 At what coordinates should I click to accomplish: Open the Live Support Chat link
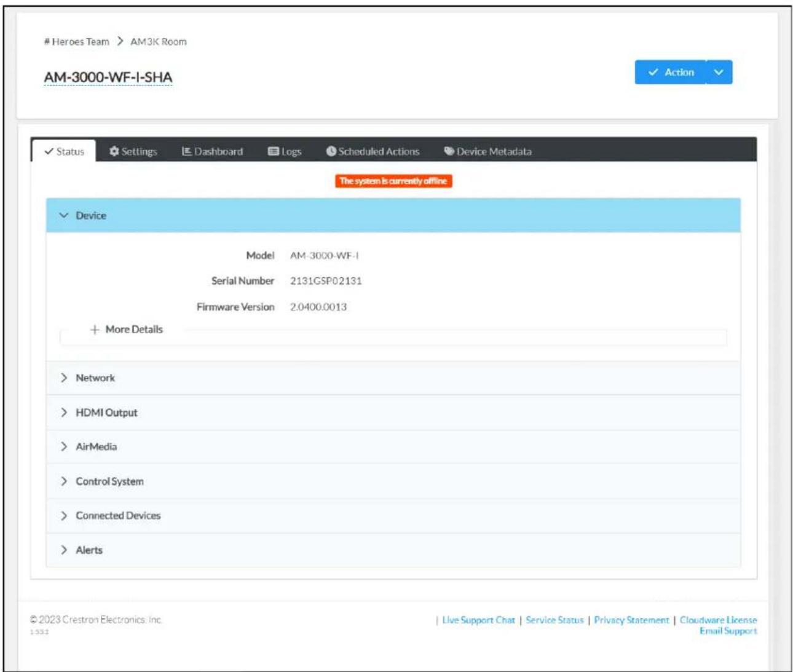click(478, 620)
